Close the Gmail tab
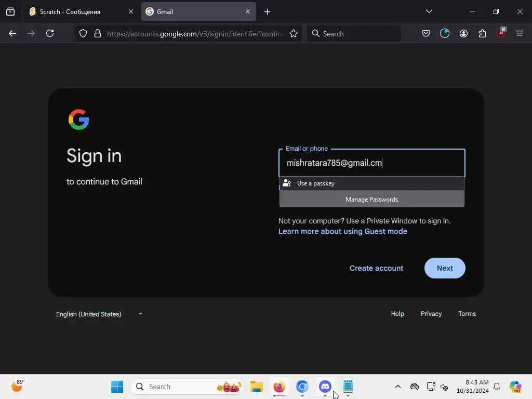The width and height of the screenshot is (532, 399). click(x=248, y=11)
